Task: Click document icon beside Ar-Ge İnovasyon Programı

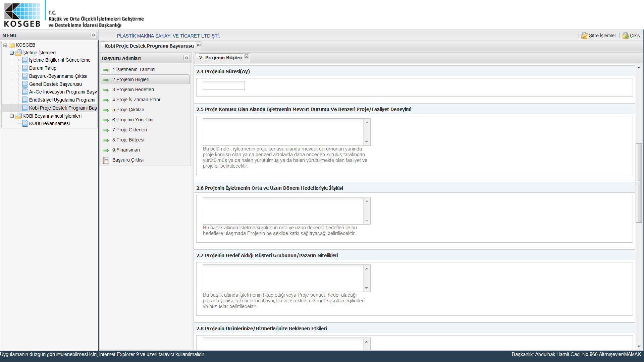Action: coord(25,92)
